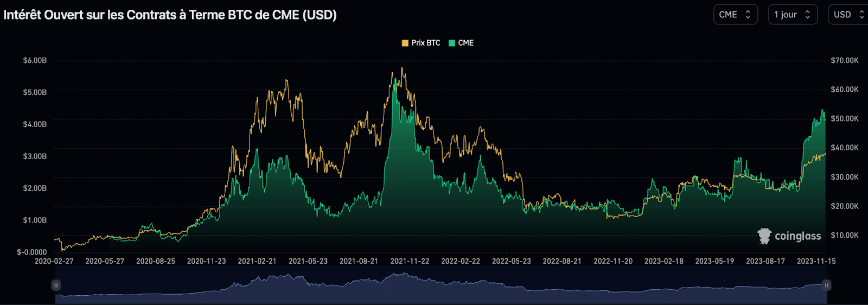This screenshot has width=868, height=305.
Task: Click the $50.00K right axis label
Action: click(845, 118)
